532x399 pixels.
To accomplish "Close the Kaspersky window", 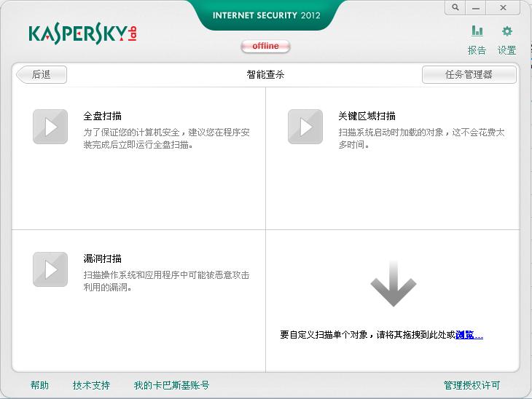I will point(503,7).
